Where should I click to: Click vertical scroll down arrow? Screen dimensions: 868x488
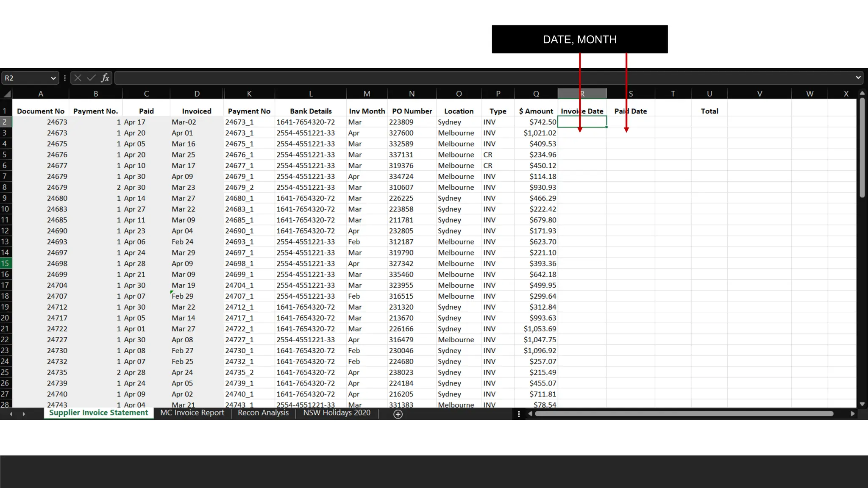coord(862,404)
